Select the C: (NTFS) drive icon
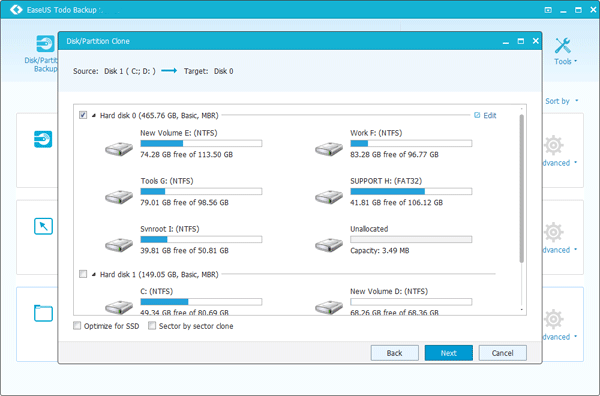Screen dimensions: 600x396 pyautogui.click(x=119, y=307)
